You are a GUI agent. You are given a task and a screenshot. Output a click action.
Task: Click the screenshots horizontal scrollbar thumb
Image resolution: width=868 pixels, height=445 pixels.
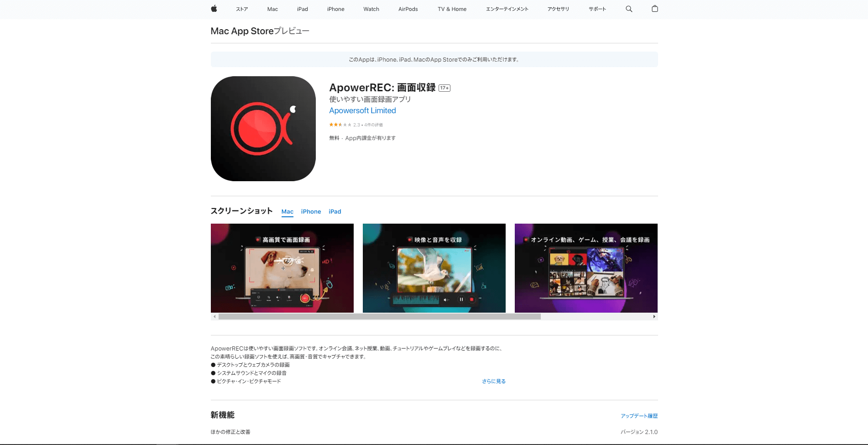[x=380, y=316]
